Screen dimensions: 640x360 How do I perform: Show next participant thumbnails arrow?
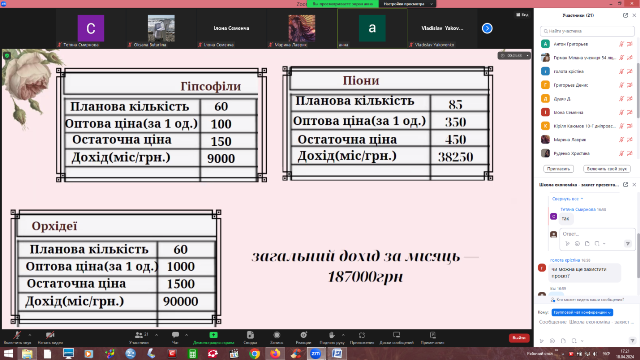487,28
